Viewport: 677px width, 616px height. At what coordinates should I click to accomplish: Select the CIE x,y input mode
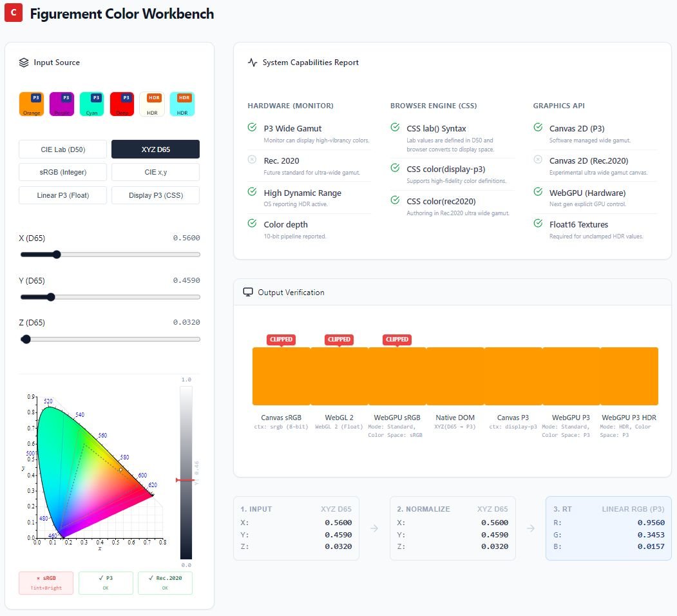tap(156, 172)
